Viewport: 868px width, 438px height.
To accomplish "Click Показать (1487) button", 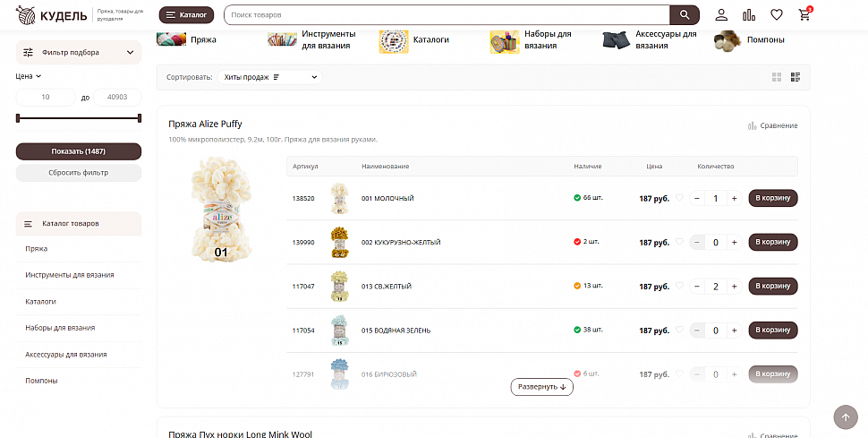I will tap(79, 151).
